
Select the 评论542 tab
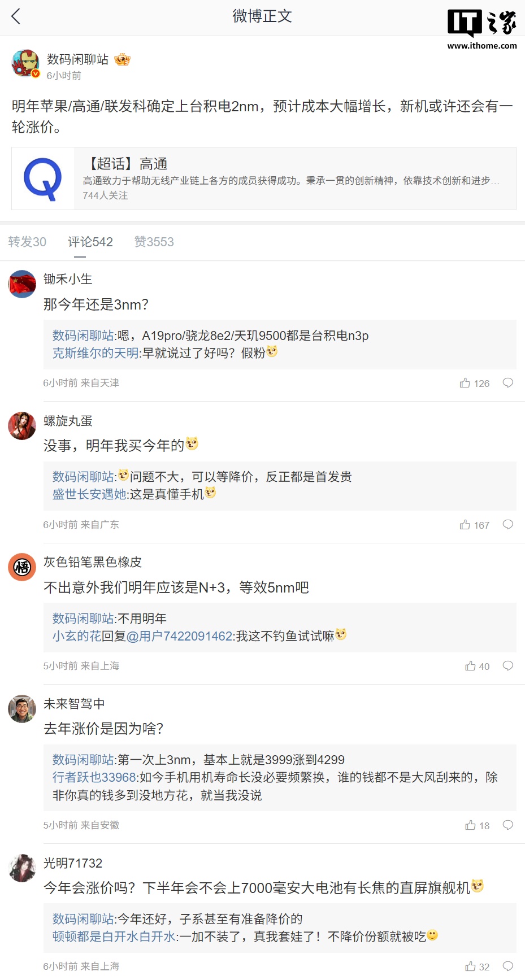(x=90, y=242)
